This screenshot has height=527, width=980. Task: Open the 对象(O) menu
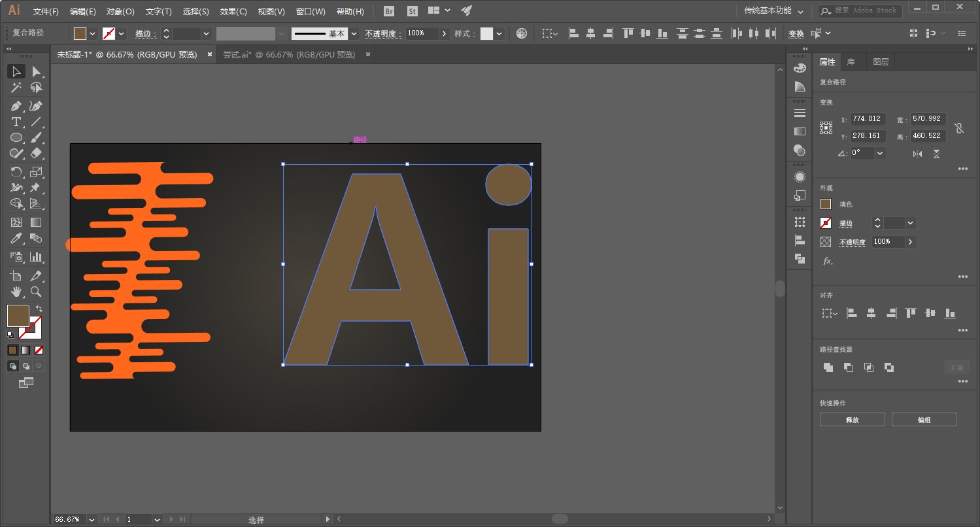click(x=120, y=12)
